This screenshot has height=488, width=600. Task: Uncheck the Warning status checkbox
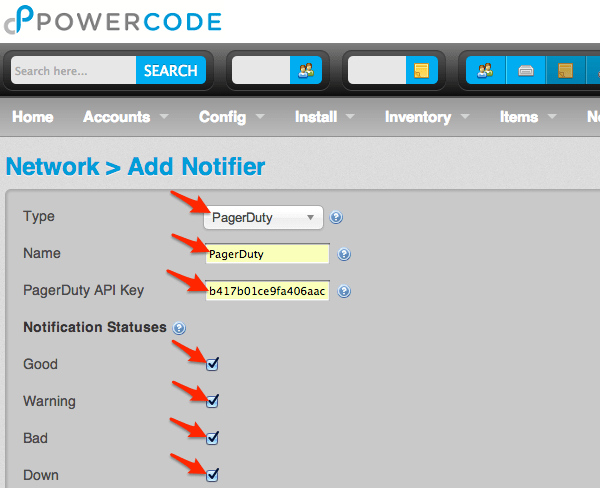212,401
